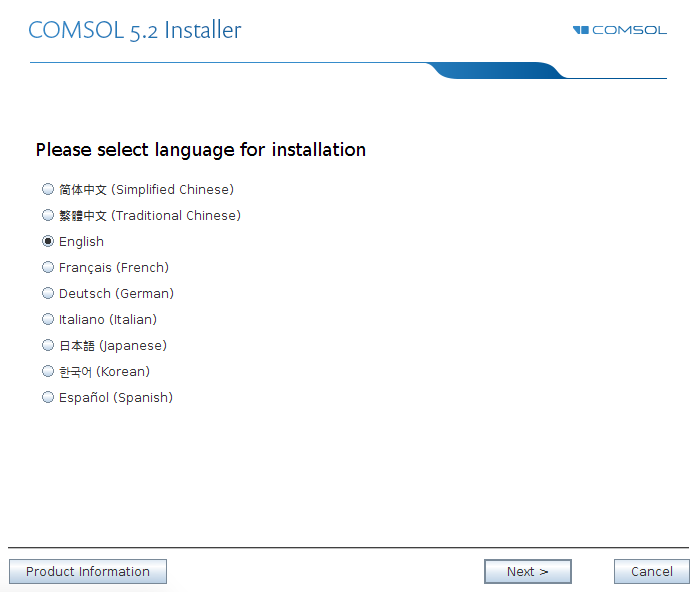Viewport: 700px width, 592px height.
Task: Cancel the COMSOL installation
Action: [651, 571]
